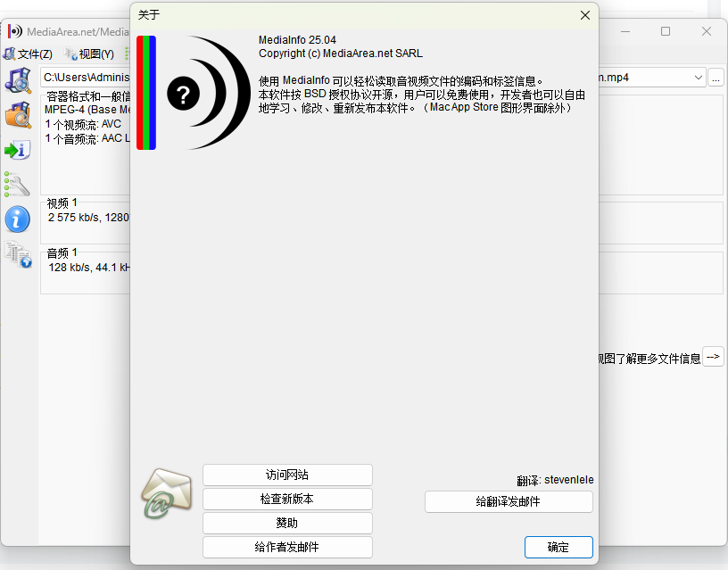Open Preferences via the wrench icon
728x570 pixels.
(18, 185)
